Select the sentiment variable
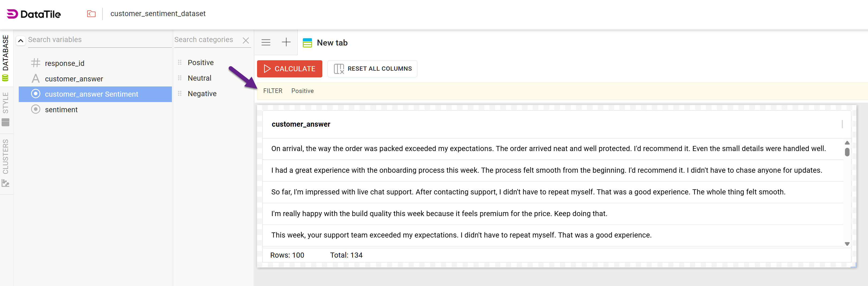The width and height of the screenshot is (868, 286). point(61,110)
